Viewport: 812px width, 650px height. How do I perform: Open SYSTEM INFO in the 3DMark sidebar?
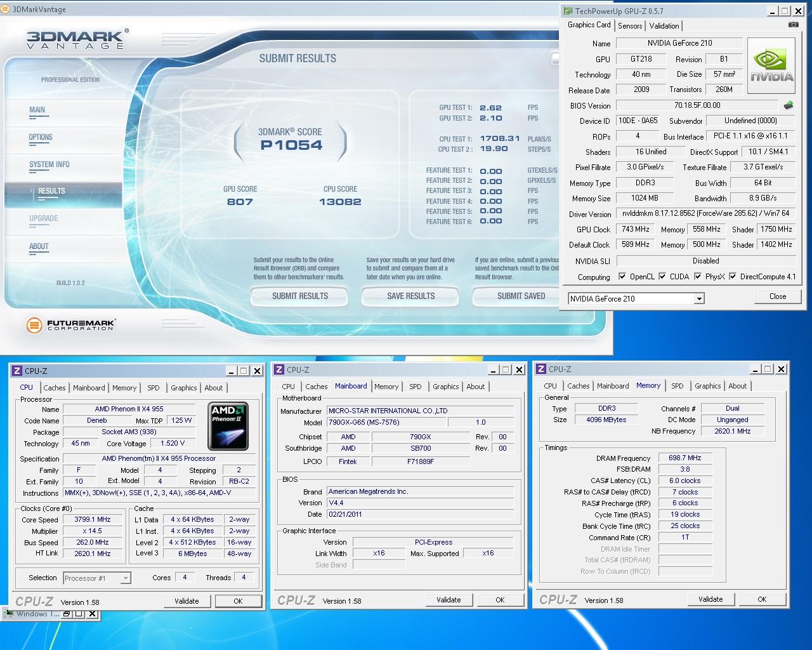49,165
